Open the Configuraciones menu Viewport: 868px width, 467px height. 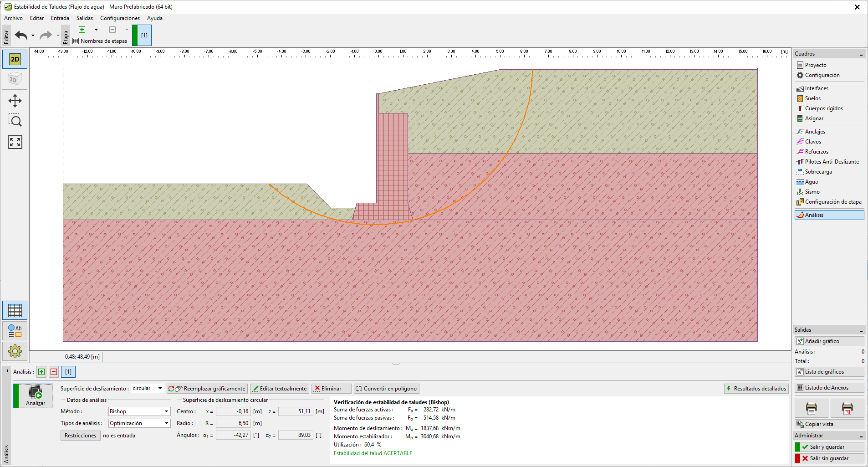[120, 18]
